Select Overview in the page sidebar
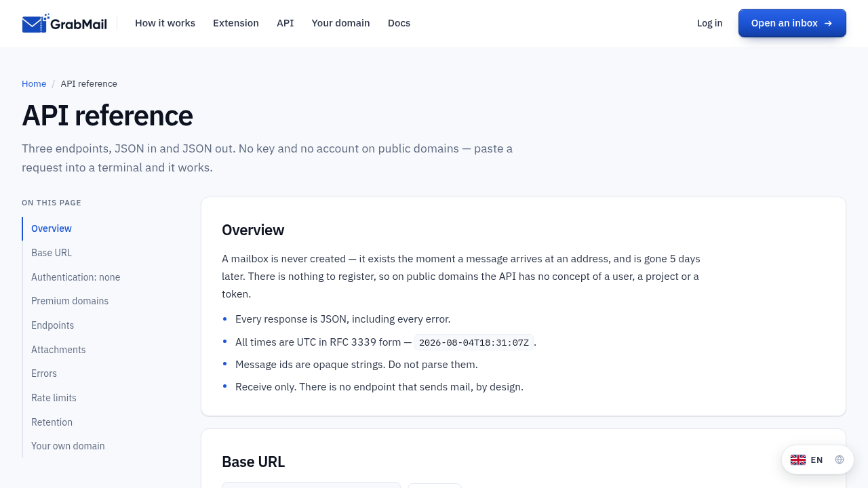 point(52,228)
